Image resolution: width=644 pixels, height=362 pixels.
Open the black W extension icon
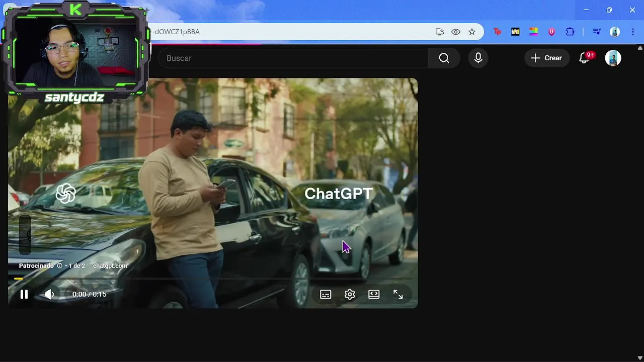[515, 32]
